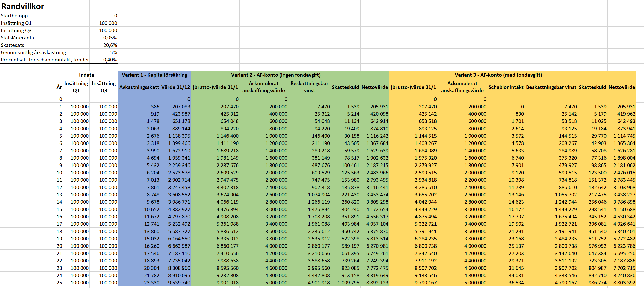This screenshot has height=288, width=644.
Task: Click the Startbelopp value cell
Action: pos(103,16)
